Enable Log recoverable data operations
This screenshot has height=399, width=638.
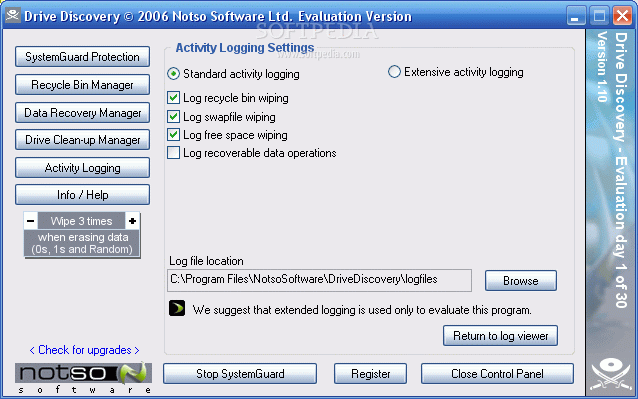click(173, 153)
